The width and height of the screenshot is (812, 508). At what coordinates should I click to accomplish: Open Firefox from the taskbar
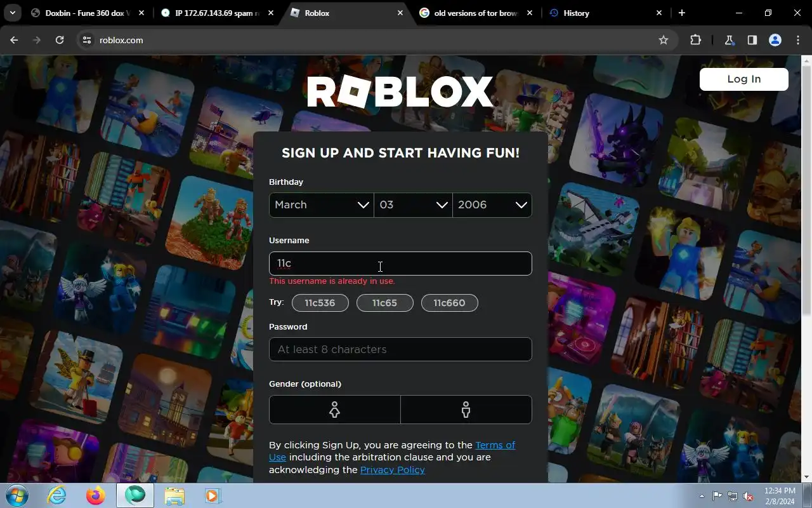[96, 495]
